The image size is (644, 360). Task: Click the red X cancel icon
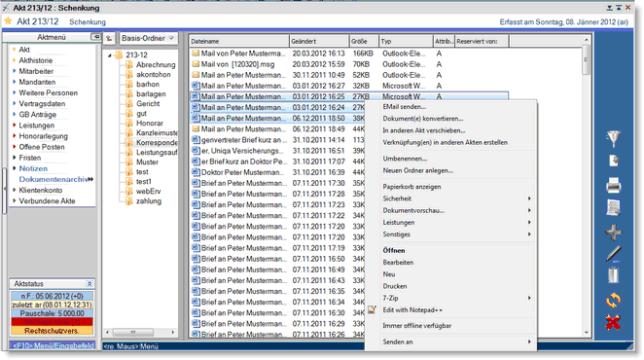[613, 322]
